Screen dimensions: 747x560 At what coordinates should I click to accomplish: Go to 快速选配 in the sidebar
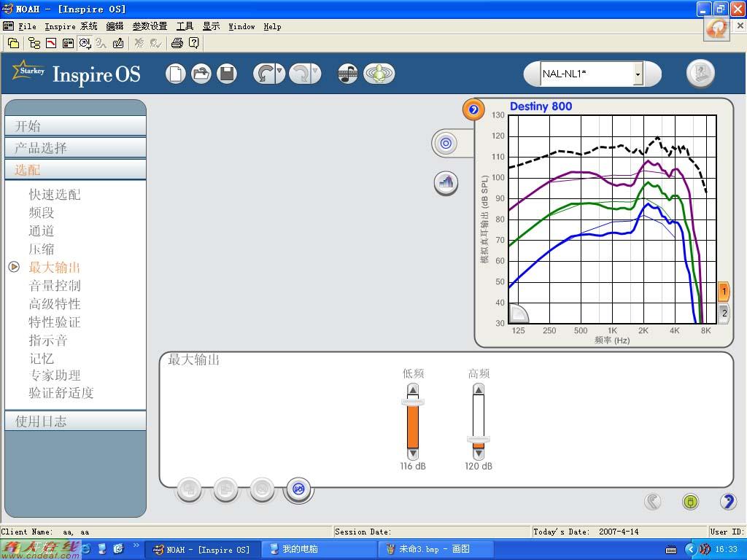click(55, 194)
